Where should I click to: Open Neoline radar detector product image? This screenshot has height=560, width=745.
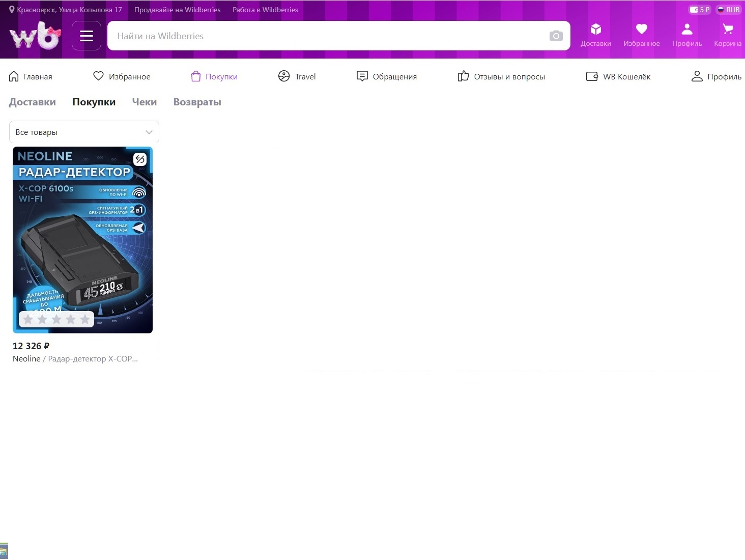pos(82,240)
